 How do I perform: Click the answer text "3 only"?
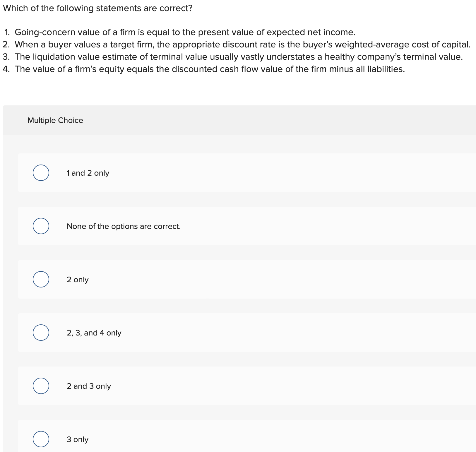[x=78, y=439]
